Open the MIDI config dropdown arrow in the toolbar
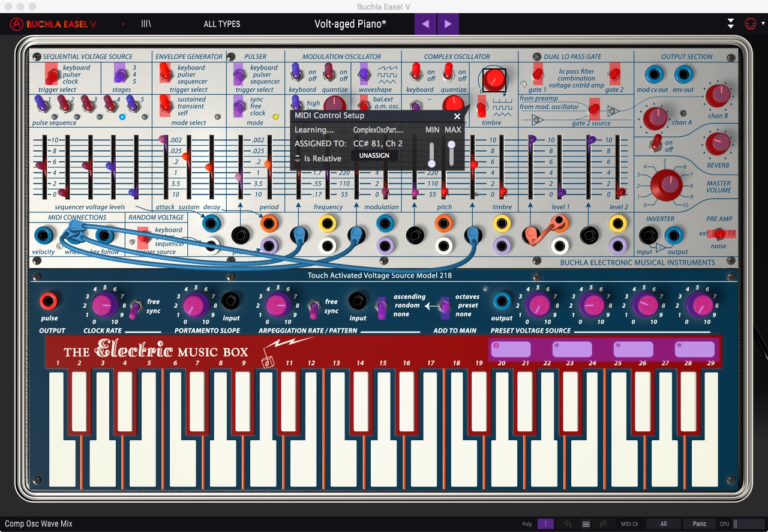Screen dimensions: 768x532 tap(763, 24)
